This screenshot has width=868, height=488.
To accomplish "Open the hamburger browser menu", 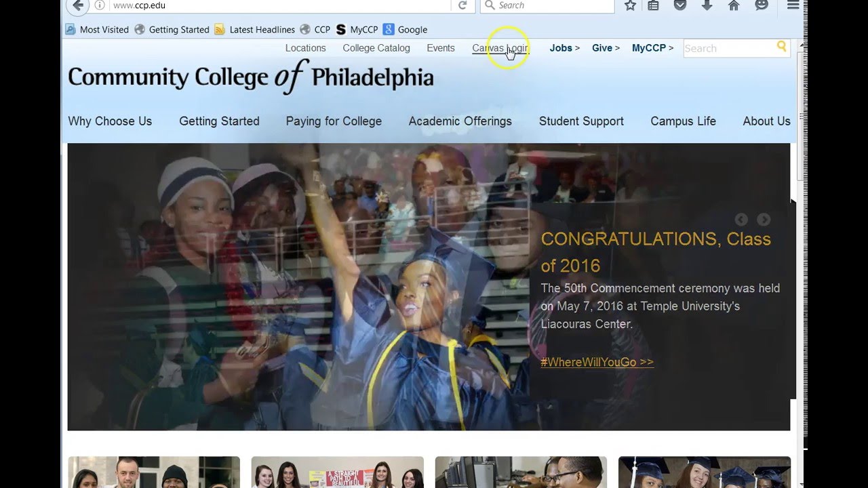I will point(793,5).
